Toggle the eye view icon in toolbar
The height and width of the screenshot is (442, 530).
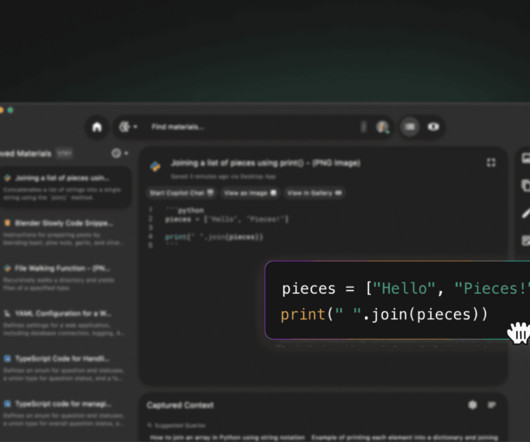[x=433, y=127]
